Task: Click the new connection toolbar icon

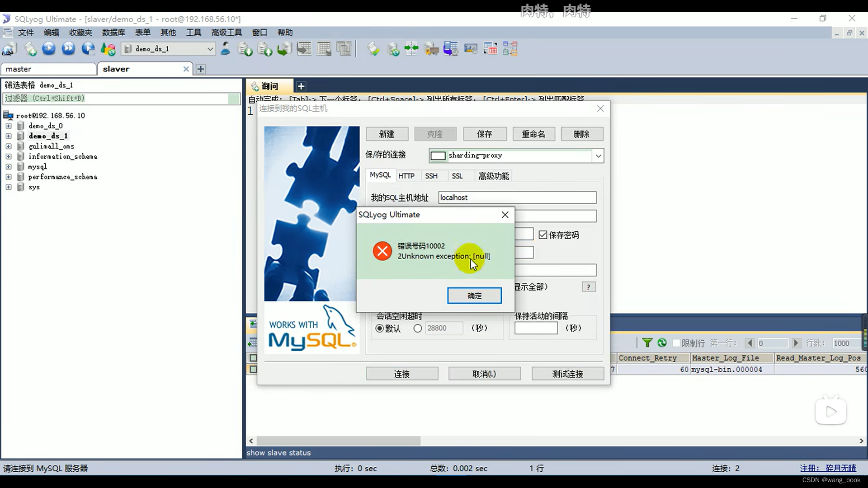Action: (9, 49)
